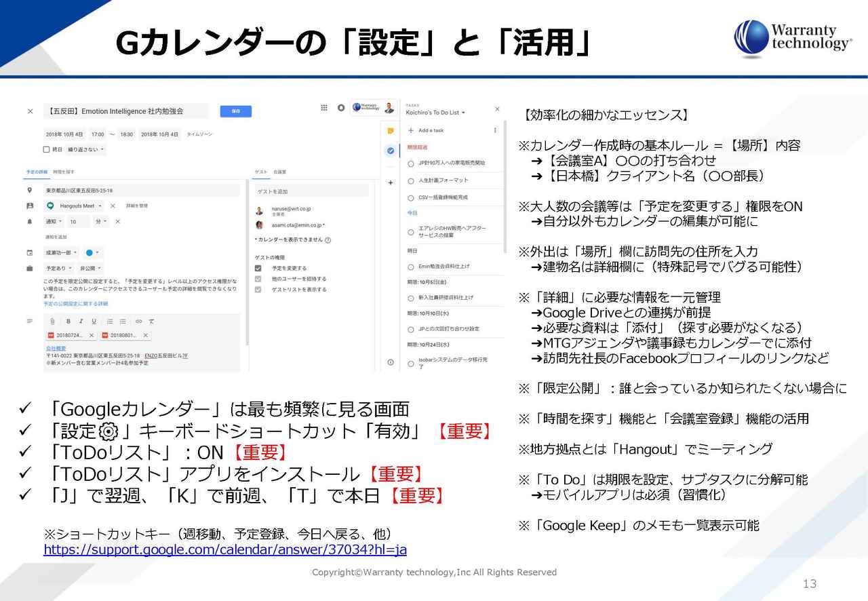Image resolution: width=868 pixels, height=601 pixels.
Task: Click the plus add-on icon in side panel
Action: point(390,182)
